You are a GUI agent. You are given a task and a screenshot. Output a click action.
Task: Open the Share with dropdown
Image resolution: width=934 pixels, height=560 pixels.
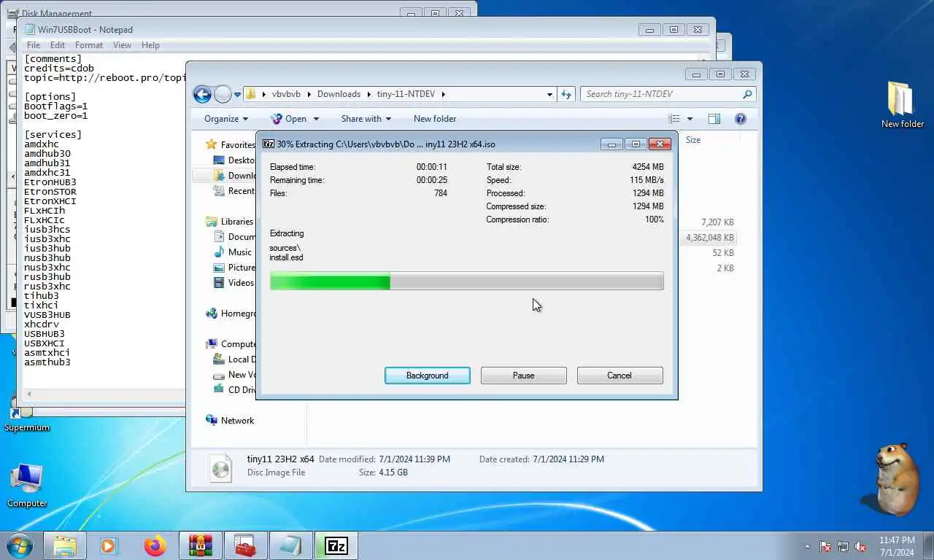tap(366, 119)
